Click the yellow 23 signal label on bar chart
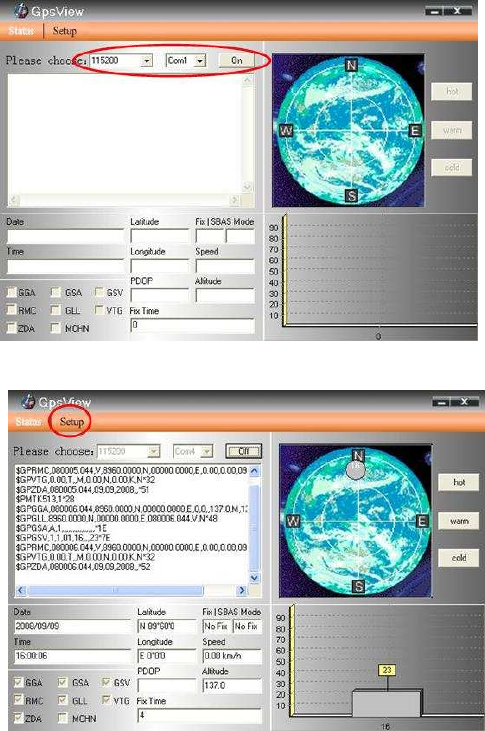 [x=387, y=670]
